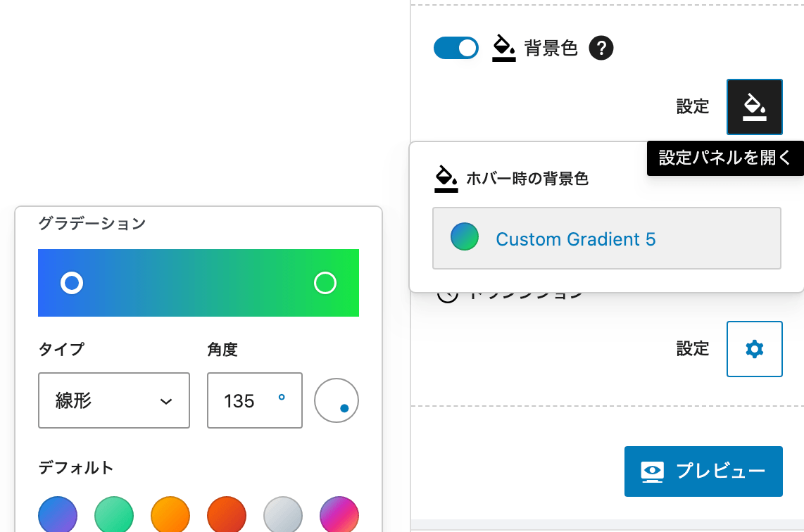Screen dimensions: 804x532
Task: Click the paint bucket settings button
Action: (754, 107)
